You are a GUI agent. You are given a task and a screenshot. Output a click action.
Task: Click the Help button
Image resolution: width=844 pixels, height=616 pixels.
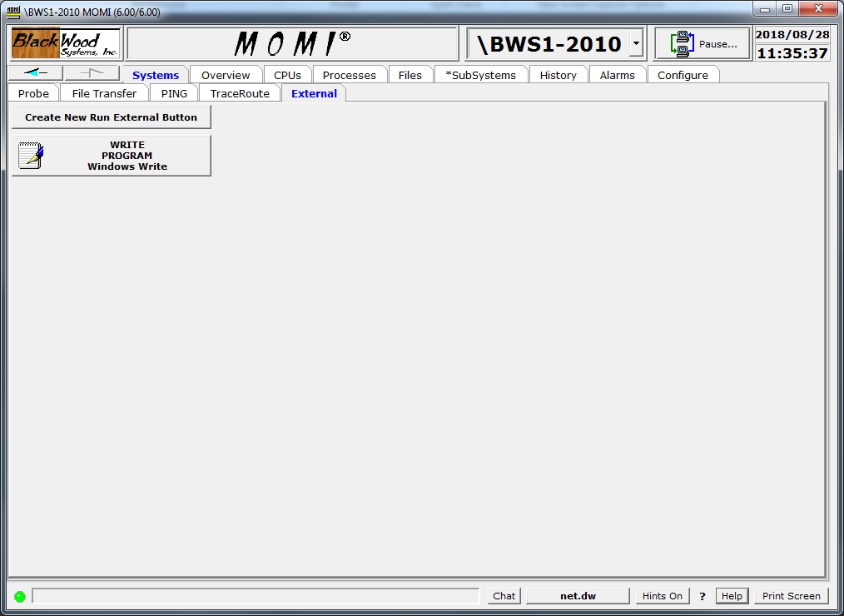[x=732, y=596]
